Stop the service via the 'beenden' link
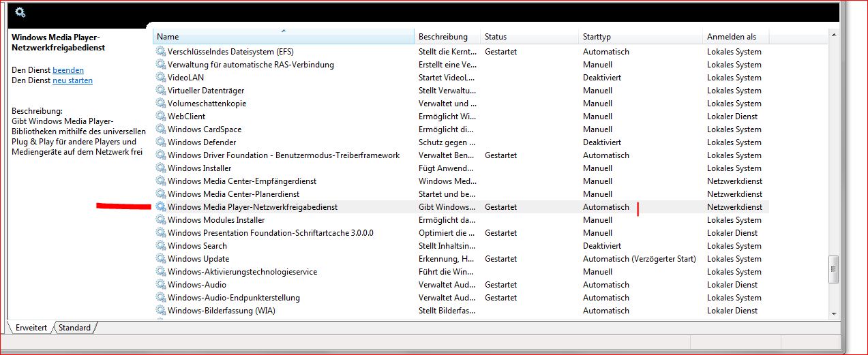 point(68,70)
